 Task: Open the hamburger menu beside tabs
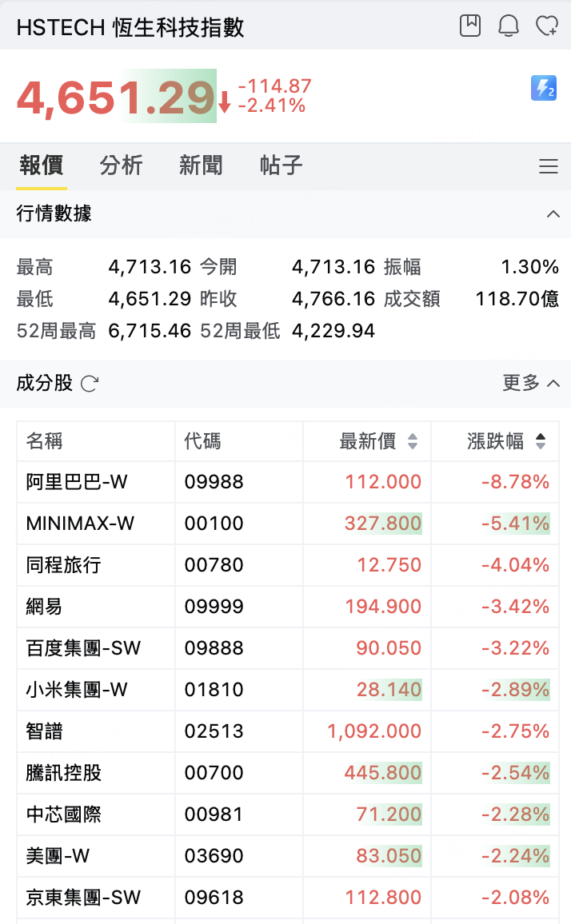tap(549, 166)
